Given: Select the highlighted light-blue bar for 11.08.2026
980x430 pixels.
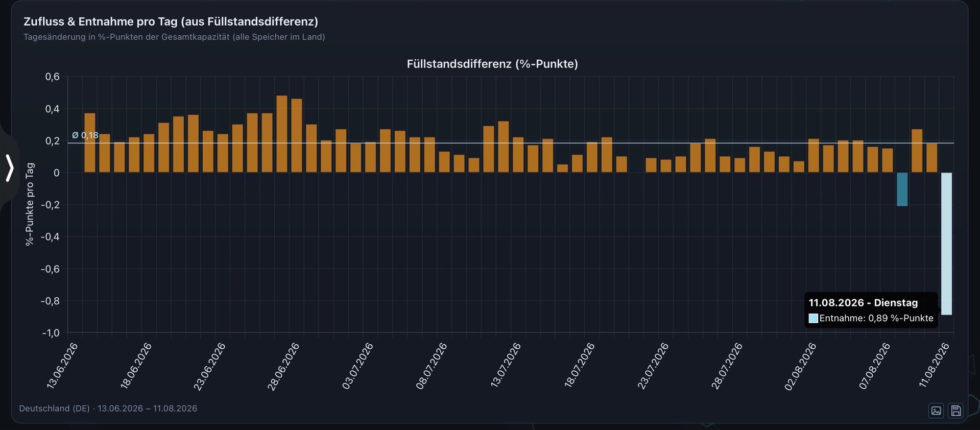Looking at the screenshot, I should pos(946,244).
